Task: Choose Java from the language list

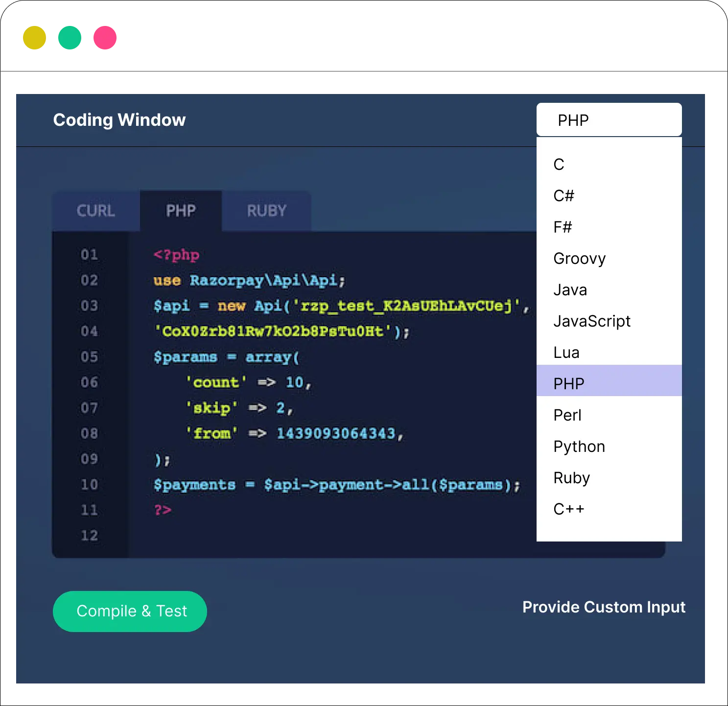Action: click(x=570, y=290)
